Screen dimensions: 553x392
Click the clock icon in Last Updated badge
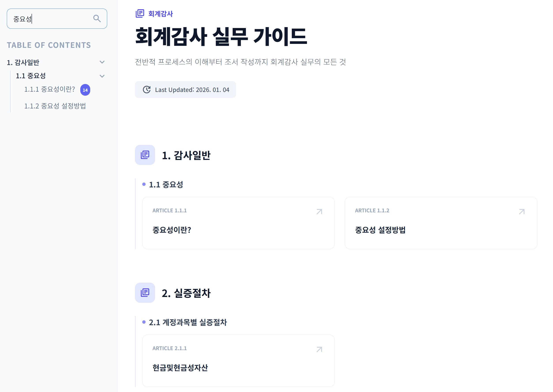point(147,90)
